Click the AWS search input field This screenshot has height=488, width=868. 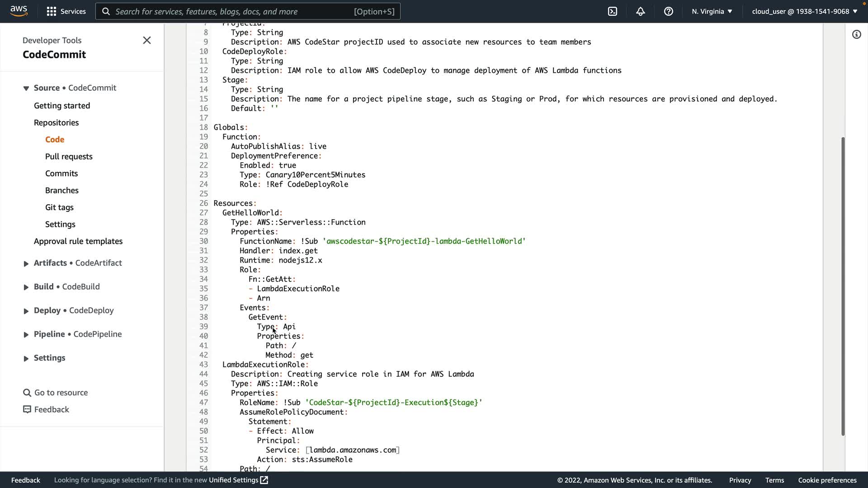click(233, 11)
